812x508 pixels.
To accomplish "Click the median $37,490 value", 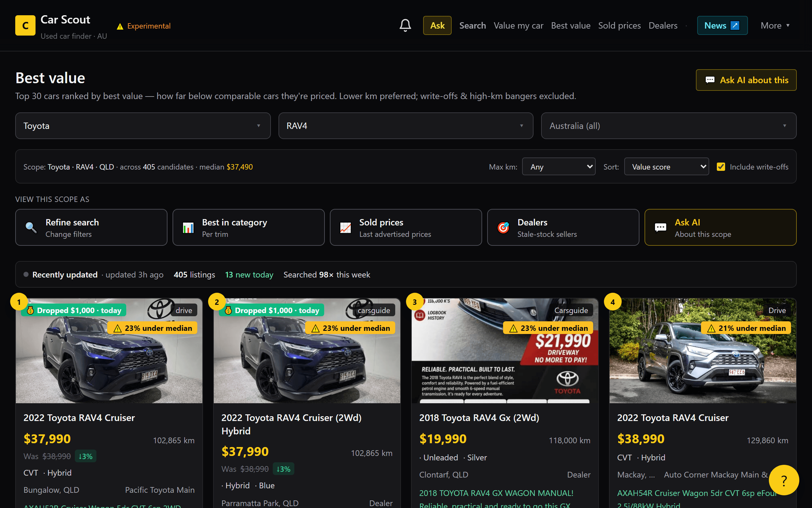I will [239, 167].
